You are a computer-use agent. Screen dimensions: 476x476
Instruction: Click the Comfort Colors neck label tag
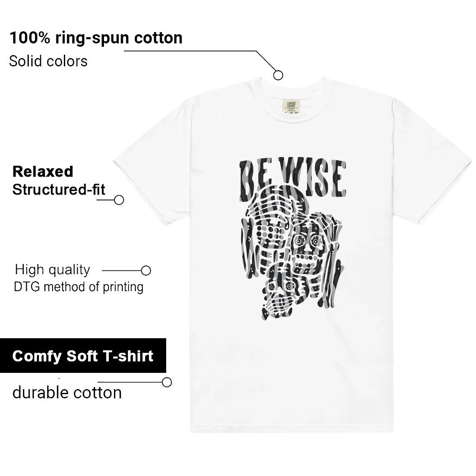click(291, 107)
